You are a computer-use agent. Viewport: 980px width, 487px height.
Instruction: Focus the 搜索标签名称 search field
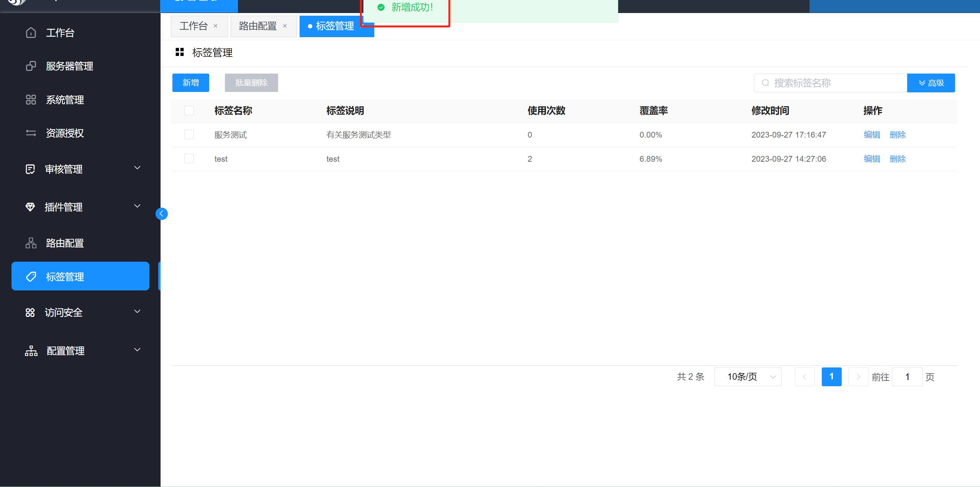(x=831, y=83)
